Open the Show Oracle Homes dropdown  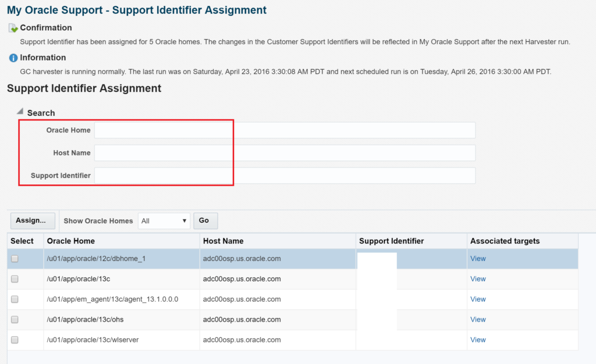click(x=164, y=221)
